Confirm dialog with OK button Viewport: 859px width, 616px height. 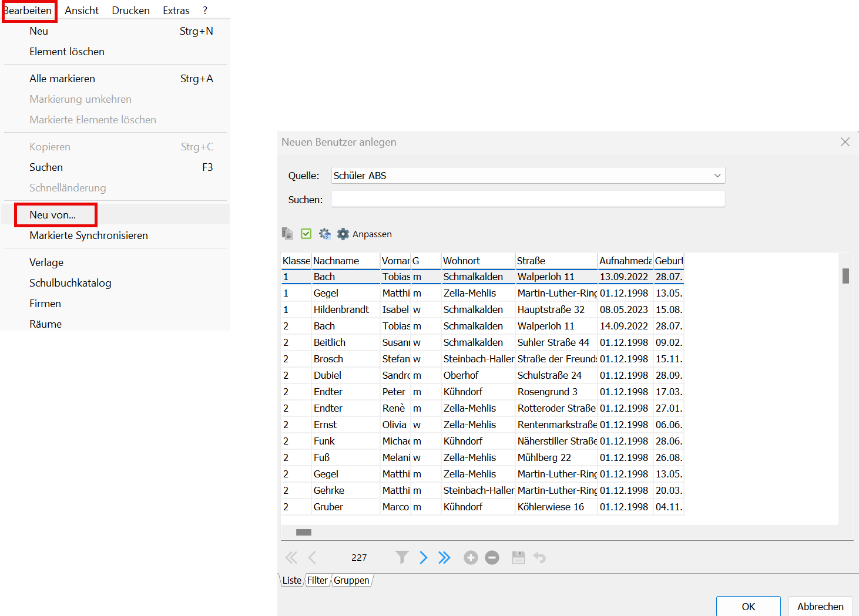(748, 607)
